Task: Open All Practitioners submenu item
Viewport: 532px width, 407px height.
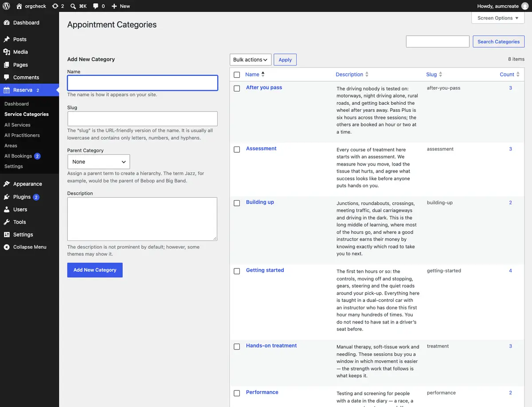Action: [x=22, y=135]
